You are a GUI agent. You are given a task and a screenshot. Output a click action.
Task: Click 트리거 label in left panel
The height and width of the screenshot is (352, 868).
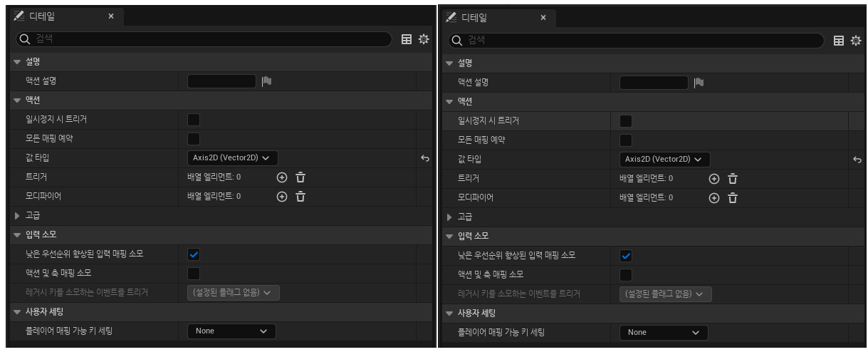[x=36, y=177]
